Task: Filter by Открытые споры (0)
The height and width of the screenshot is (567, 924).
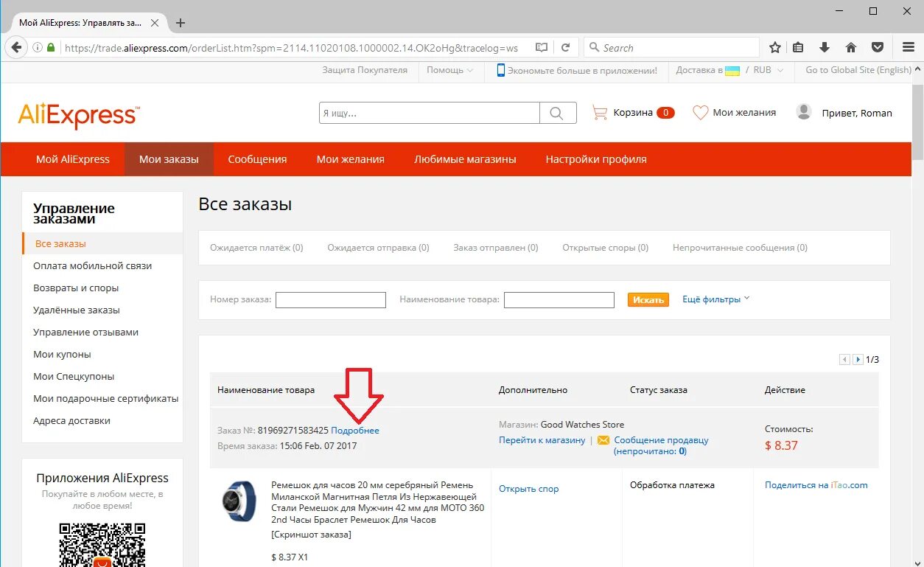Action: [606, 248]
